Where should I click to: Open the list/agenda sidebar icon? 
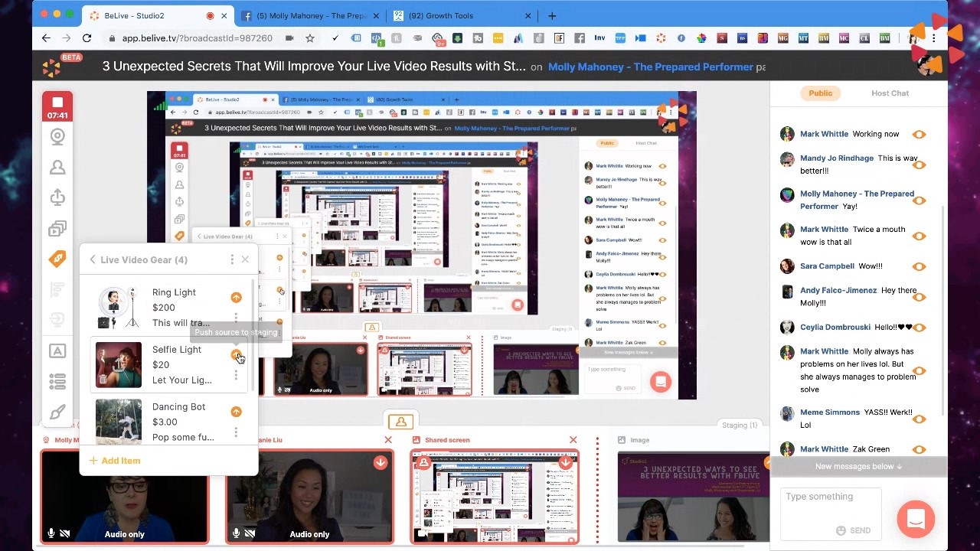tap(57, 381)
